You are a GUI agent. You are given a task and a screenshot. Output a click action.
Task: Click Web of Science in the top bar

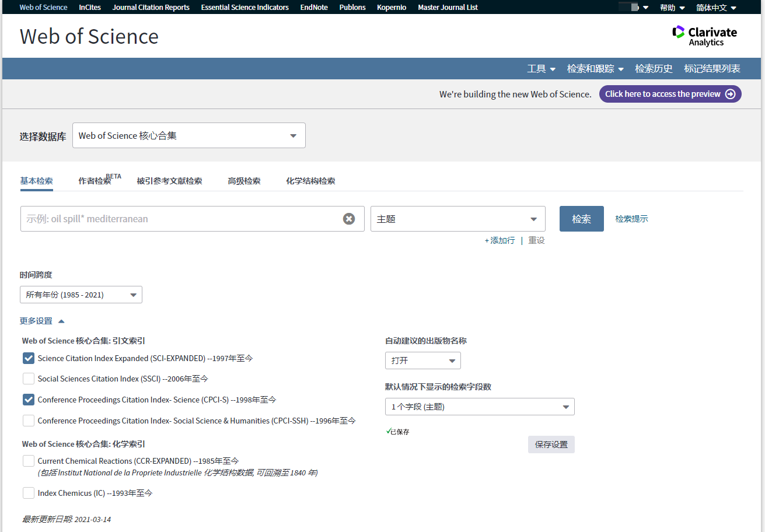click(x=44, y=8)
